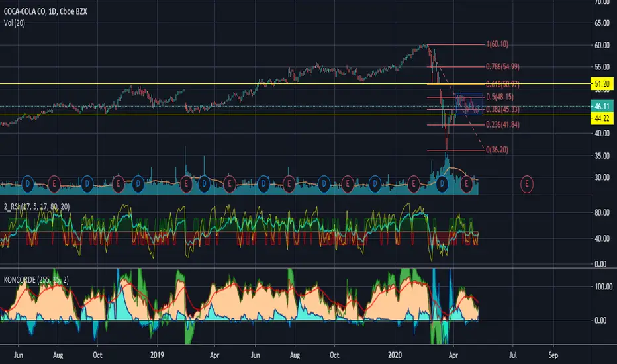Select the Fibonacci level label 0.786(54.99)
The height and width of the screenshot is (364, 617).
[502, 66]
